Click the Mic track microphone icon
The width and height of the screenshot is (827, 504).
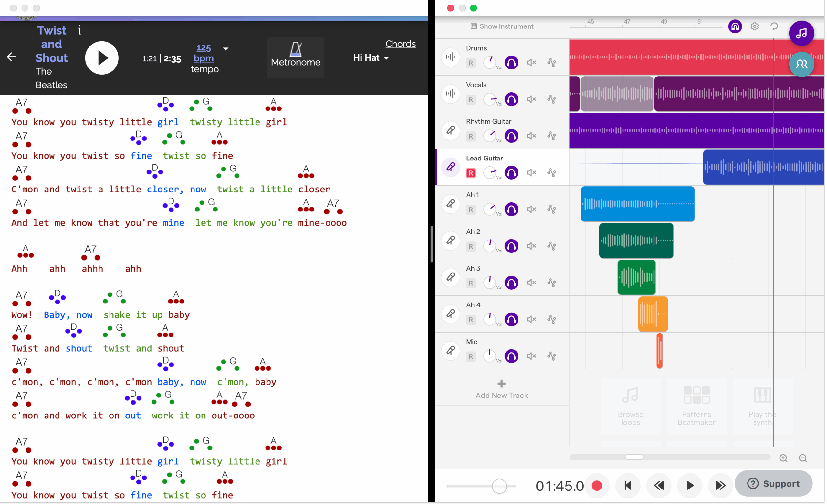point(450,350)
